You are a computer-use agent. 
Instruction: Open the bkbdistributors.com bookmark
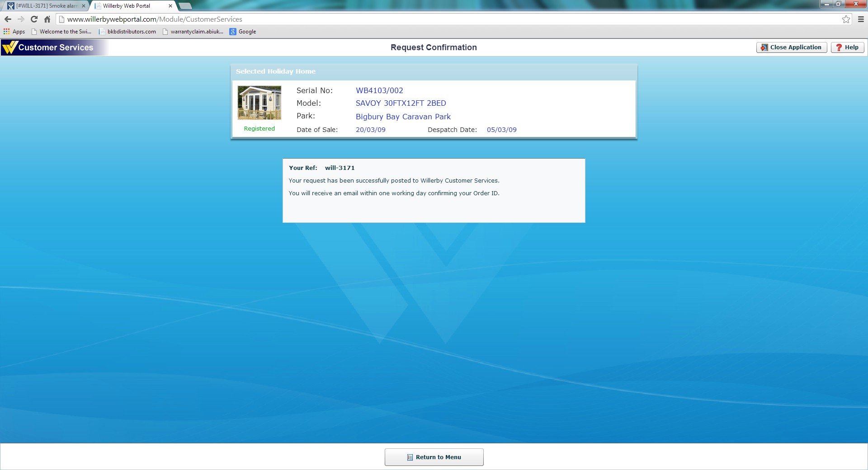click(127, 32)
